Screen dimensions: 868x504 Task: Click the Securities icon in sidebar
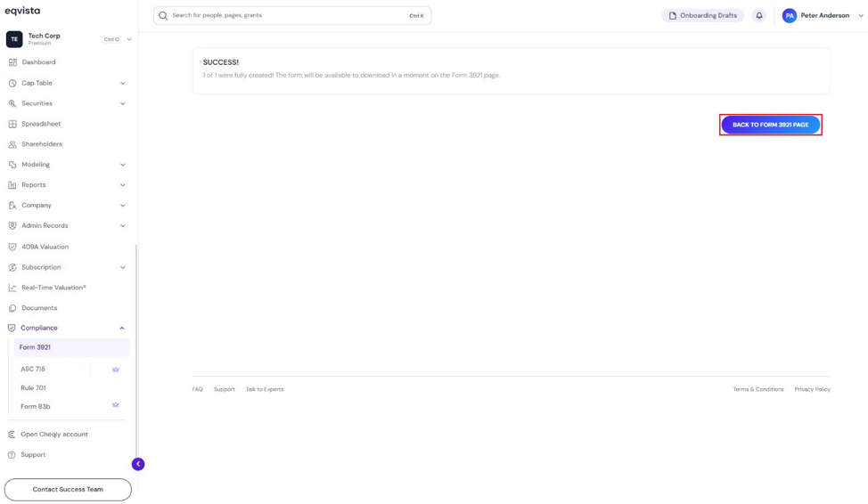point(12,103)
